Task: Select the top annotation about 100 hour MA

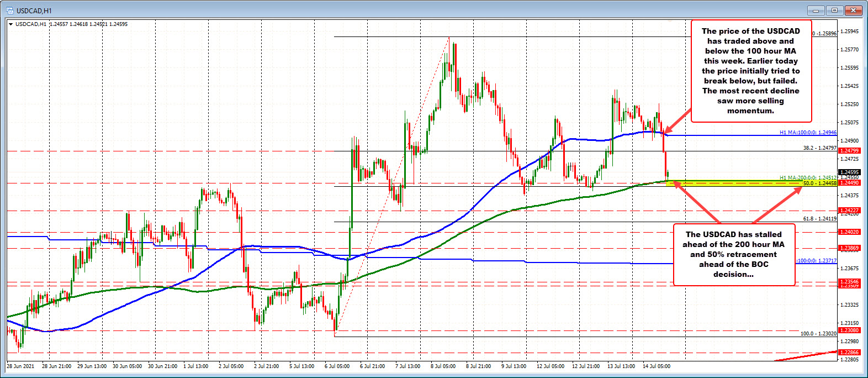Action: click(x=750, y=71)
